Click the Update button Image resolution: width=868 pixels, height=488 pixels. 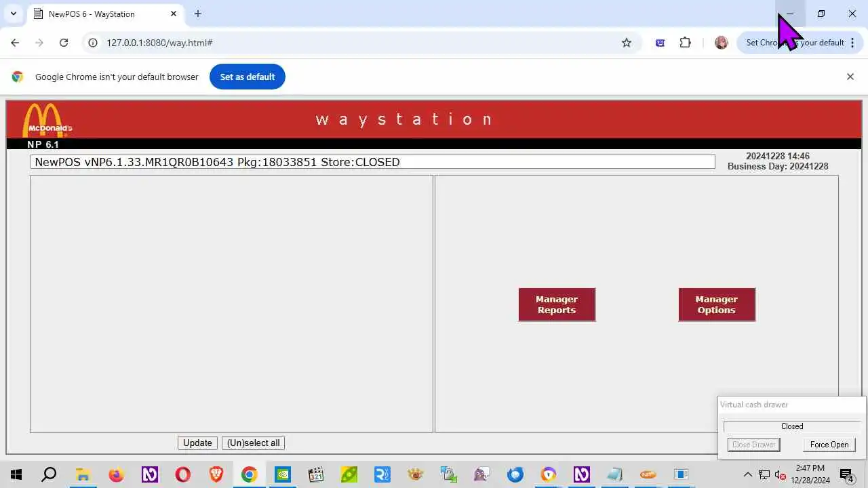click(x=197, y=443)
